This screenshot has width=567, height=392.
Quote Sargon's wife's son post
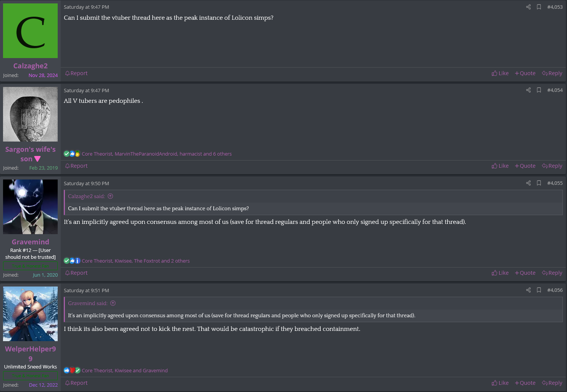click(525, 166)
